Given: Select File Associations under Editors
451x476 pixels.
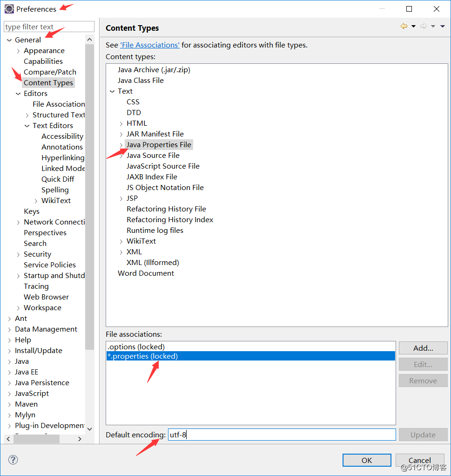Looking at the screenshot, I should pyautogui.click(x=59, y=104).
